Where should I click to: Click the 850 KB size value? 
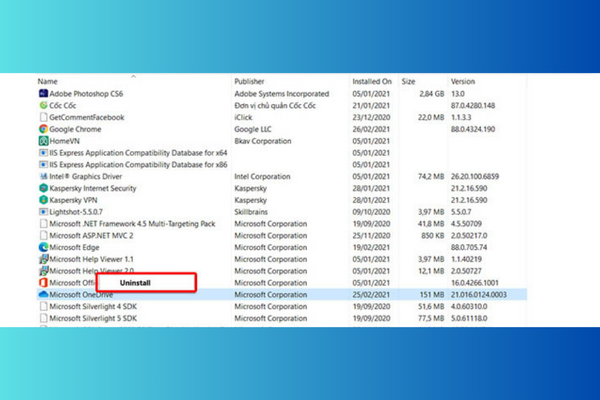click(x=433, y=235)
